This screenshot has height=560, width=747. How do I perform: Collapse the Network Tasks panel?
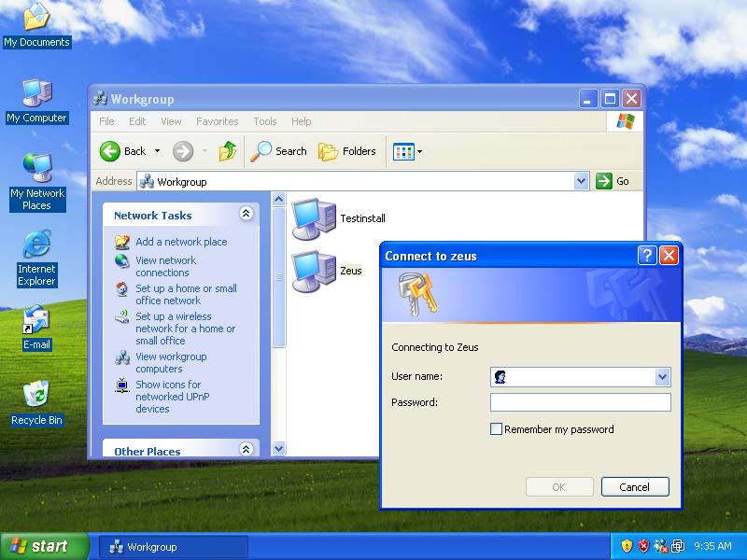246,214
